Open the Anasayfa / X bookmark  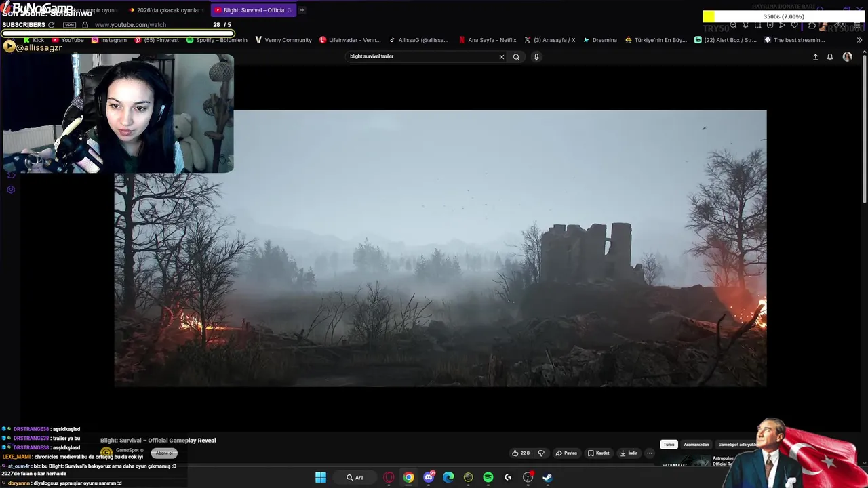(x=549, y=40)
